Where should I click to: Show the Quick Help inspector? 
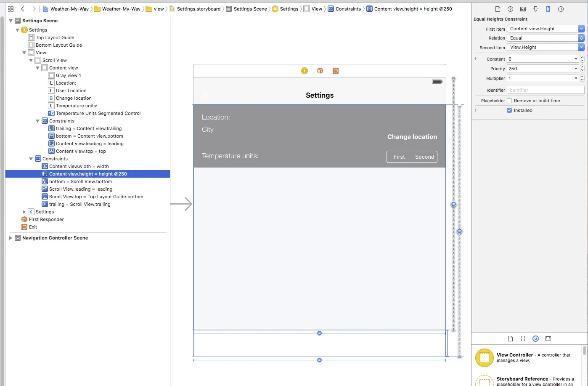point(510,9)
